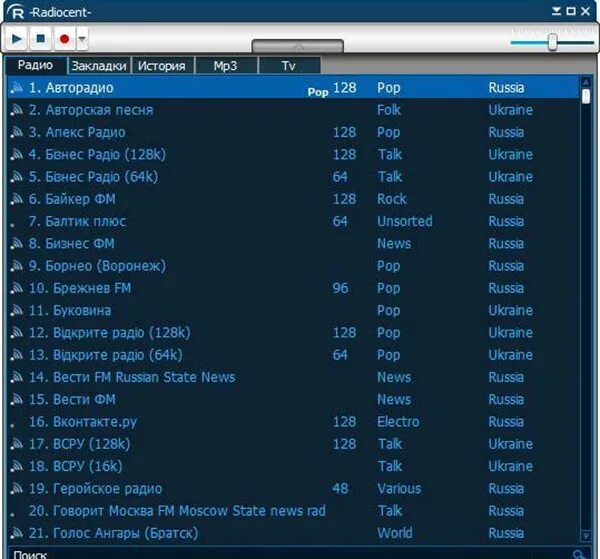Switch to the Tv tab
This screenshot has height=559, width=600.
click(x=289, y=65)
